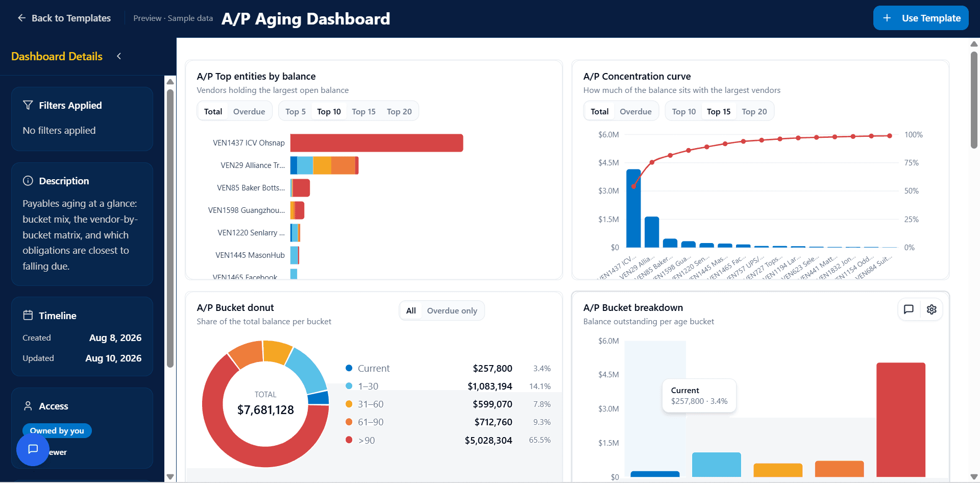Open comments on A/P Bucket breakdown
The height and width of the screenshot is (483, 980).
click(909, 309)
